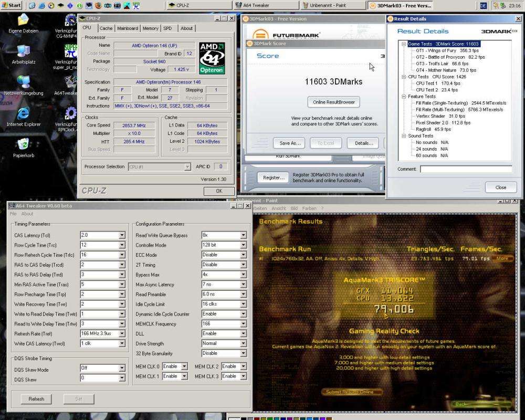The image size is (525, 420).
Task: Click Super Pi quick launch icon
Action: pos(136,5)
